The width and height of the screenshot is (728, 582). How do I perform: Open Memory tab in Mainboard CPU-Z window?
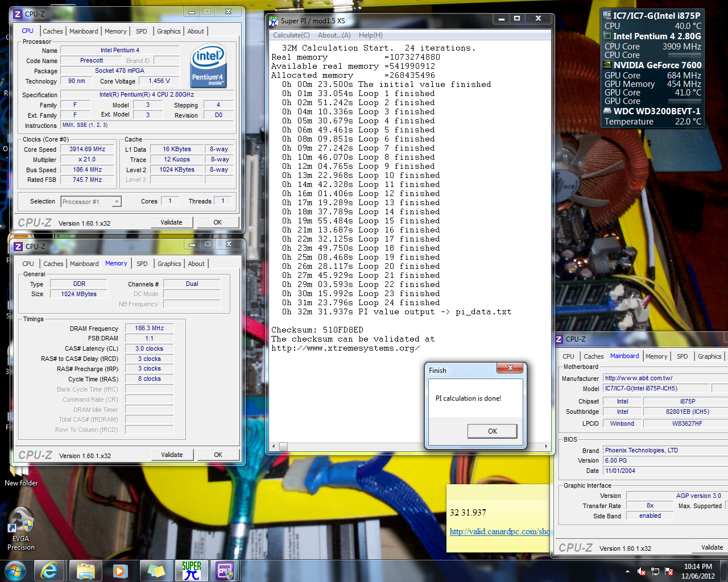[656, 356]
